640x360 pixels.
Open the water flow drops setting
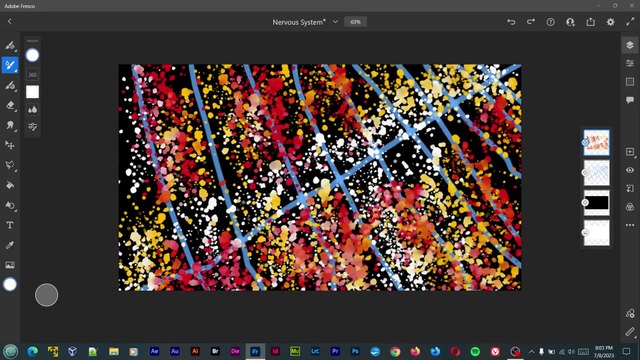(32, 109)
